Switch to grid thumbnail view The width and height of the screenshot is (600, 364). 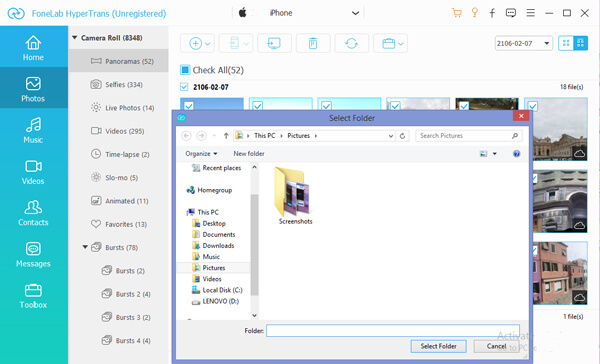pos(566,43)
